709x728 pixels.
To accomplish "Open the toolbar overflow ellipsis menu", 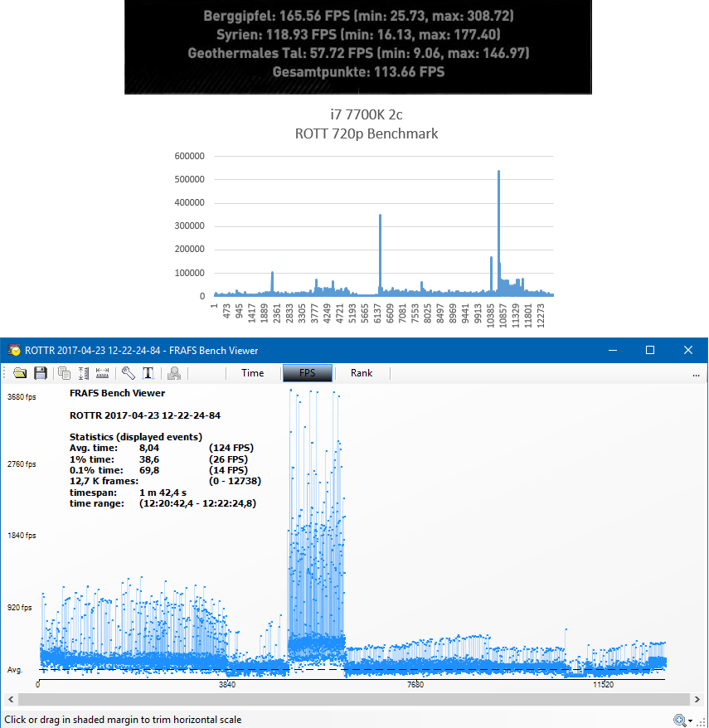I will [696, 375].
